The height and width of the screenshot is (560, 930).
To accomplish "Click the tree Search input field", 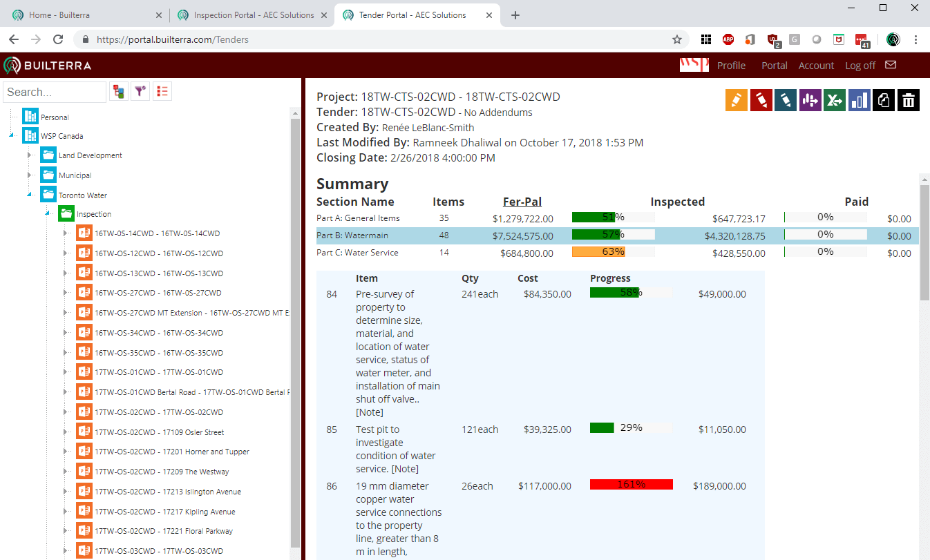I will pos(55,92).
